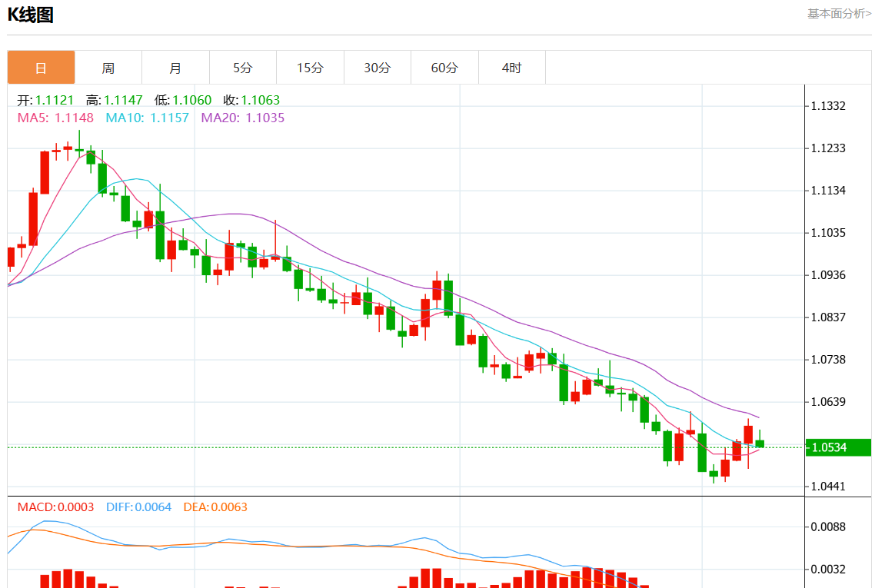
Task: Click the K线图 heading
Action: click(31, 15)
